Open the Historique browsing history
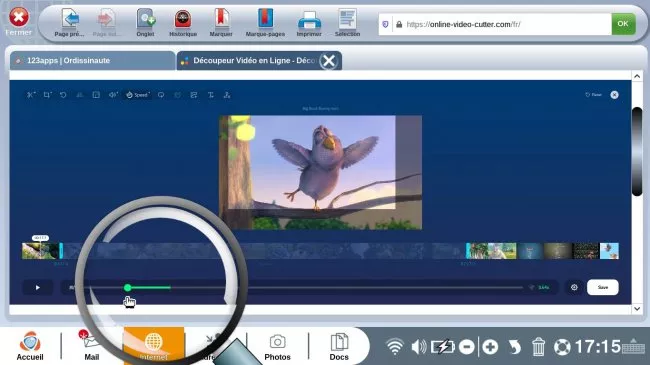 (x=183, y=23)
